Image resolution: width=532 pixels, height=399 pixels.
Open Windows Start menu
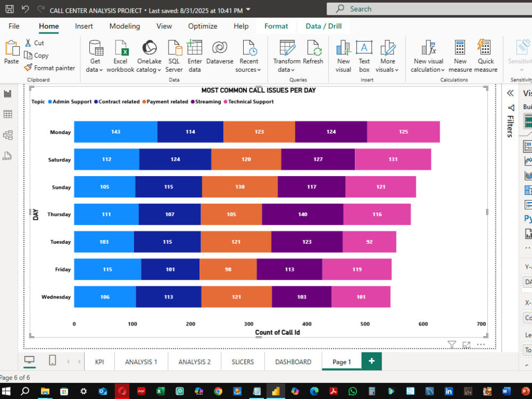tap(6, 391)
